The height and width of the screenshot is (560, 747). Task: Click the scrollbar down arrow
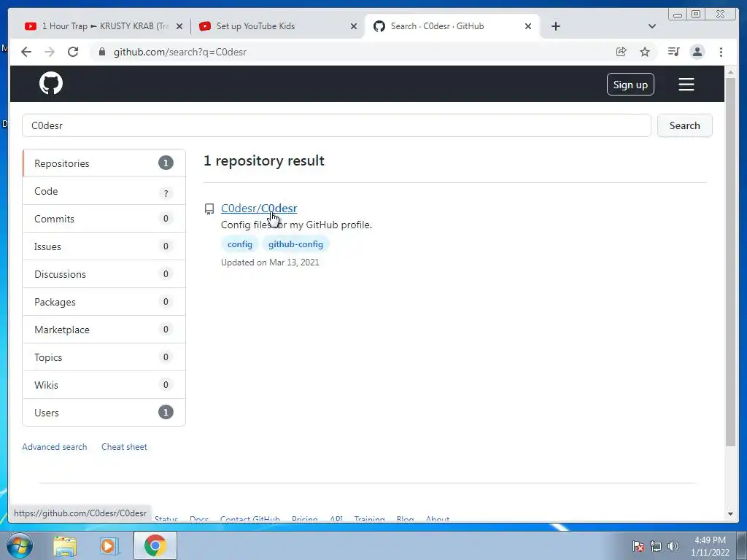(x=730, y=514)
